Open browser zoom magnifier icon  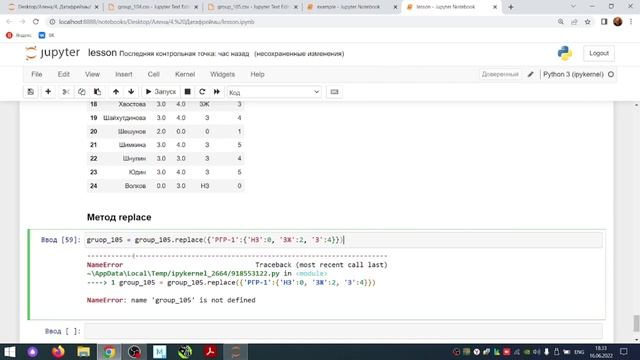561,22
